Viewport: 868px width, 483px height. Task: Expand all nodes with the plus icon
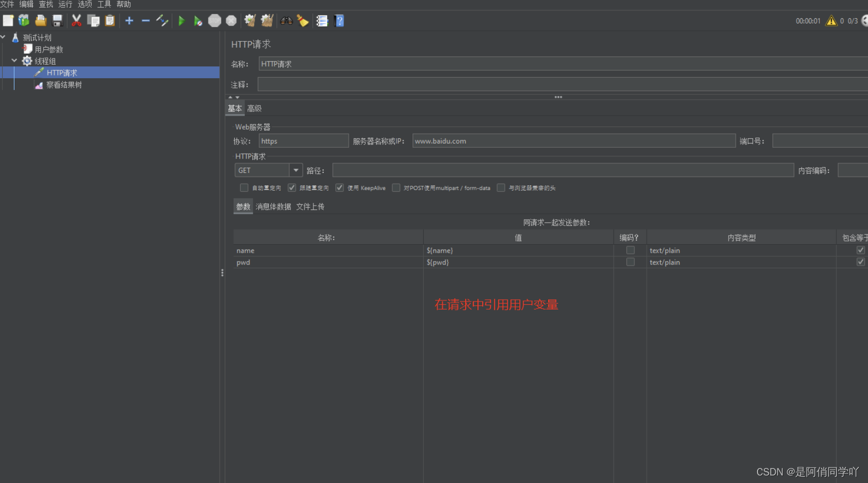129,21
